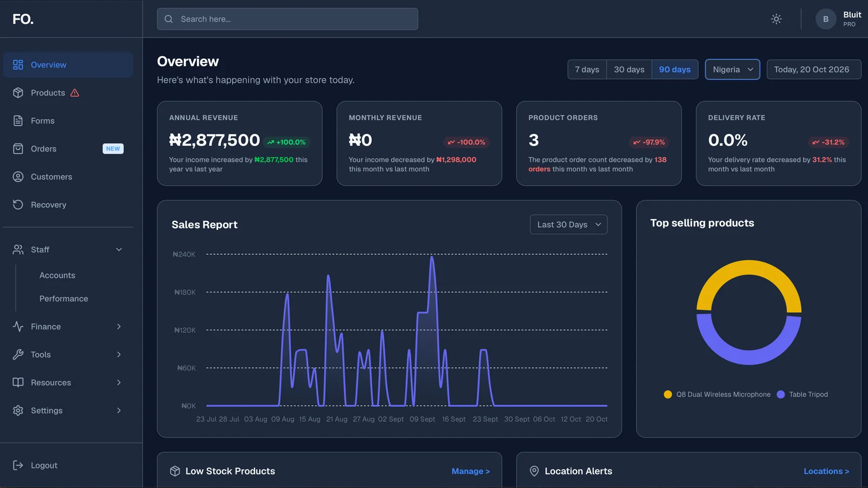
Task: Click the Annual Revenue ₦2,877,500 value
Action: (x=214, y=140)
